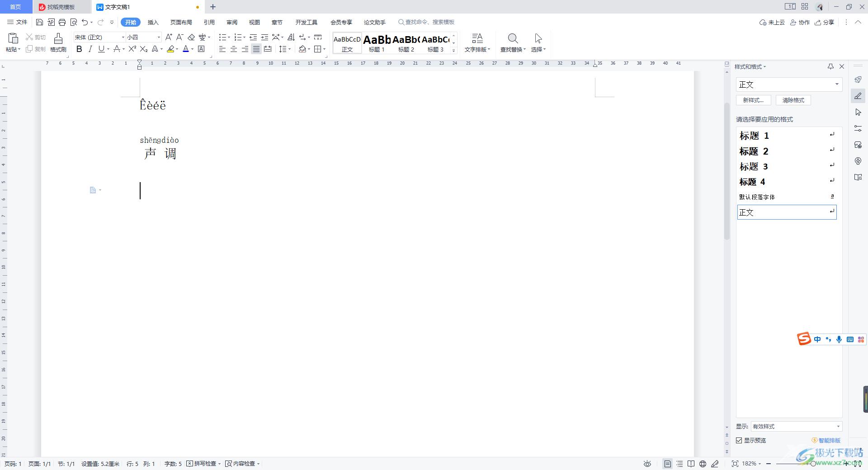Open the 插入 ribbon tab

coord(153,22)
